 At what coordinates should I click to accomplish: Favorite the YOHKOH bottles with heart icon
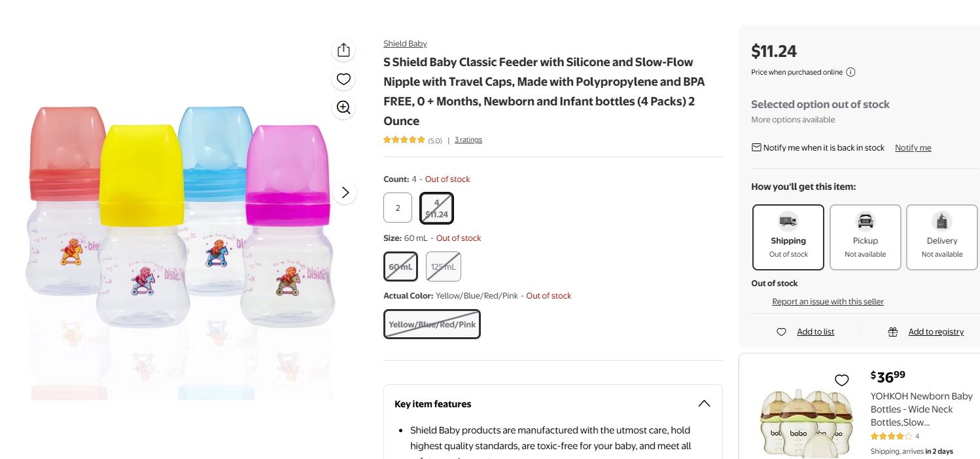point(841,380)
